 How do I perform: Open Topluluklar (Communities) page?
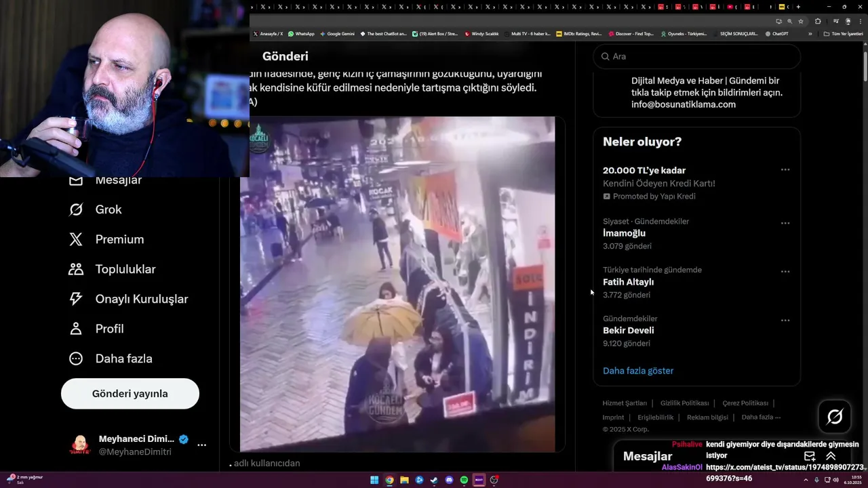coord(112,269)
